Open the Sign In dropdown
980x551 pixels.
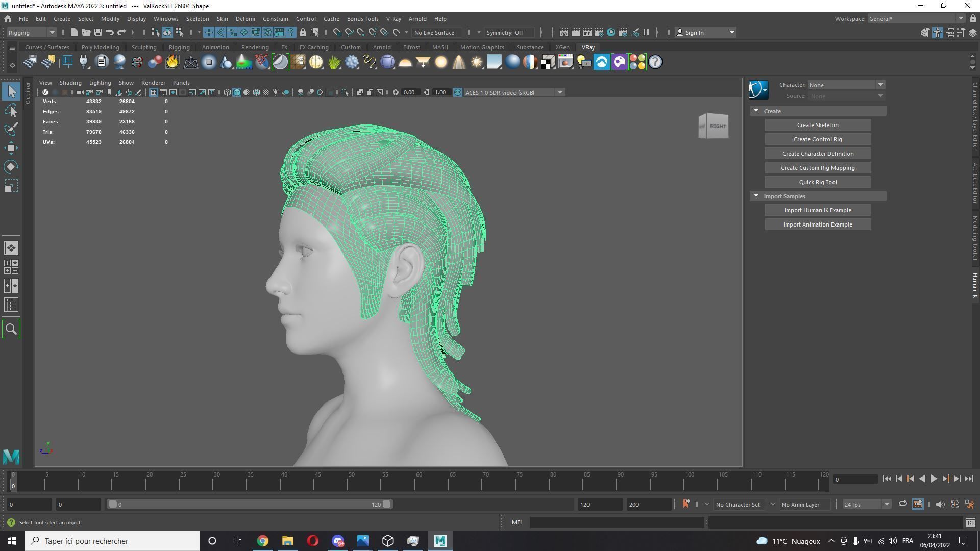click(x=705, y=32)
